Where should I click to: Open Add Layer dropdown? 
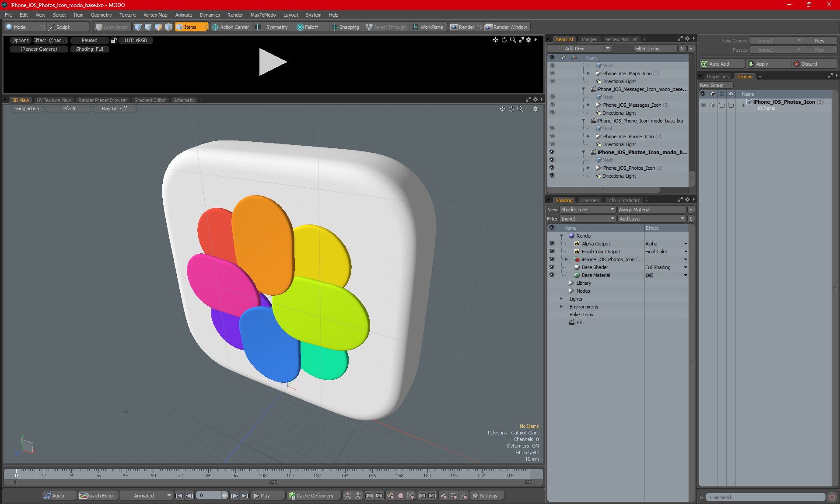(x=652, y=219)
